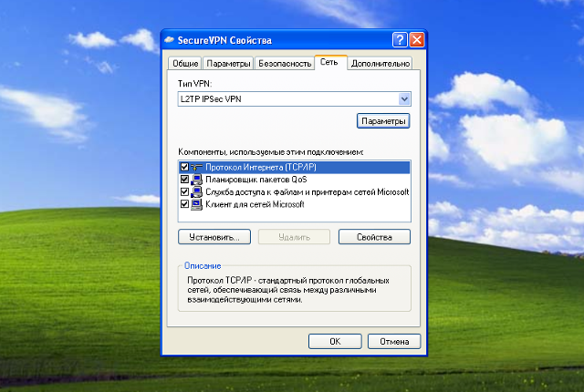Toggle Планировщик пакетов QoS checkbox

coord(184,180)
